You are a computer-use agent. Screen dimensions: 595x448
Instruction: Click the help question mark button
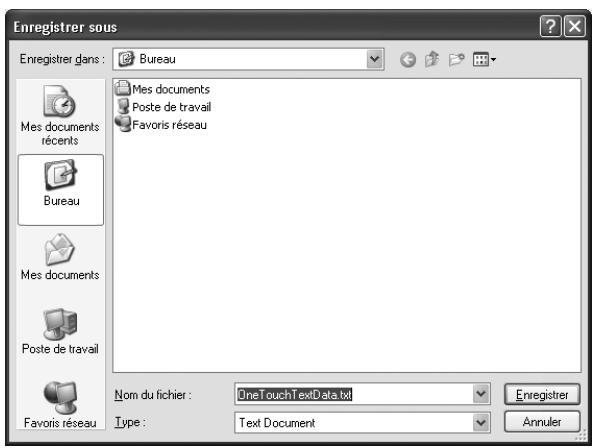point(550,27)
